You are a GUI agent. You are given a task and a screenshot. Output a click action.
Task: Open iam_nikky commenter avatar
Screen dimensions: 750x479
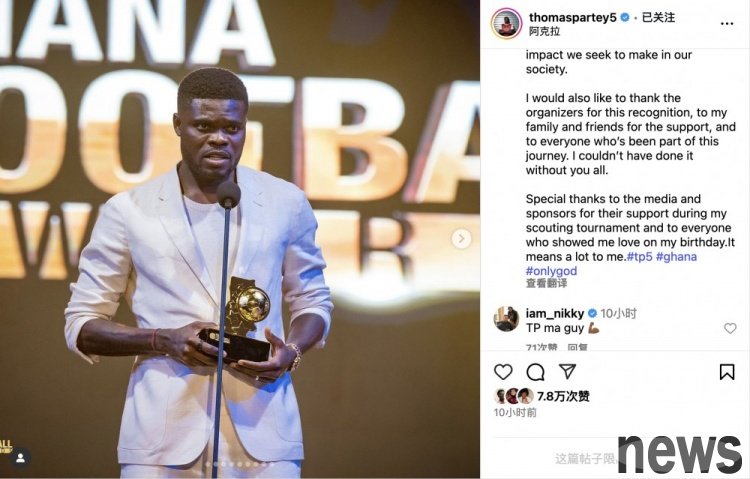[506, 319]
